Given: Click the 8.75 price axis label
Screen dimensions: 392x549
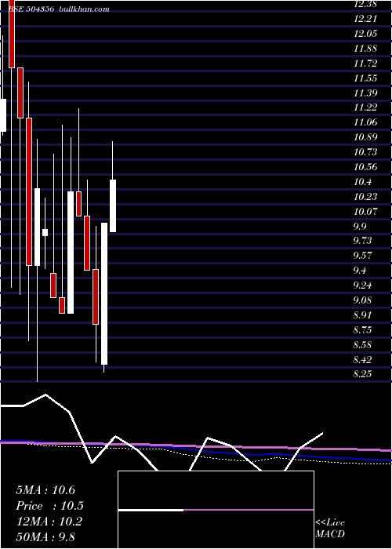Looking at the screenshot, I should coord(362,330).
